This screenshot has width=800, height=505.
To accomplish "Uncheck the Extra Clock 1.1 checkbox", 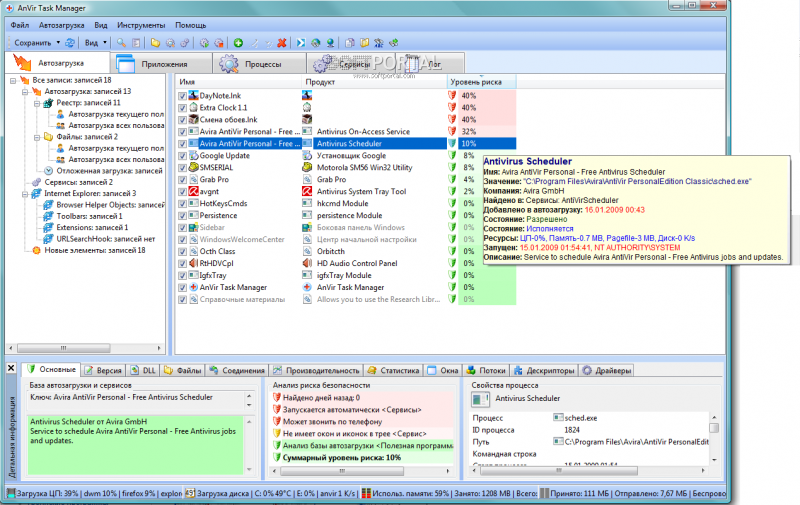I will point(182,108).
